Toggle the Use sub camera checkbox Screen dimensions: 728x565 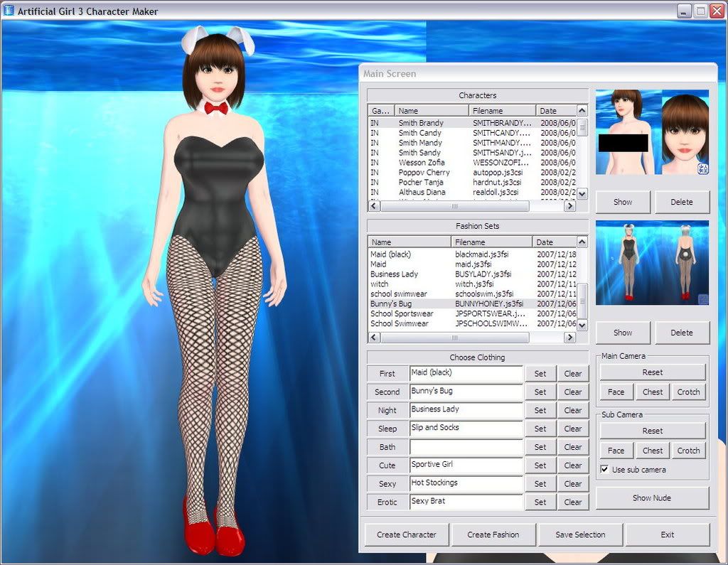click(x=604, y=469)
